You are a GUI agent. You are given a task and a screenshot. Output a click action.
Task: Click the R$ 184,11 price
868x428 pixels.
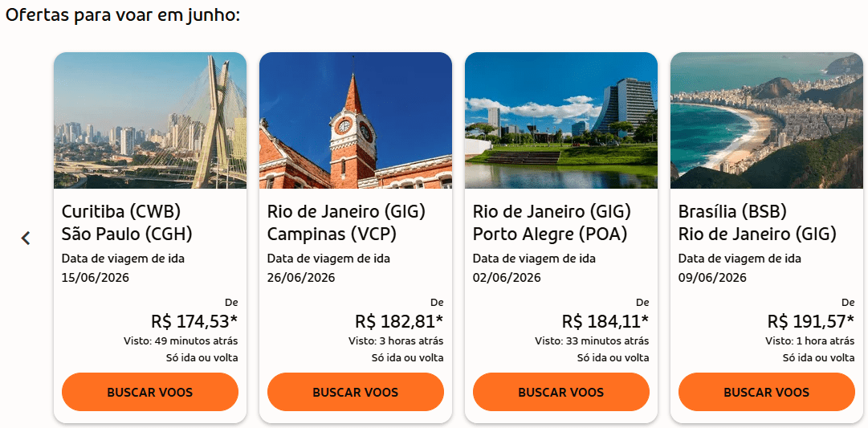605,322
